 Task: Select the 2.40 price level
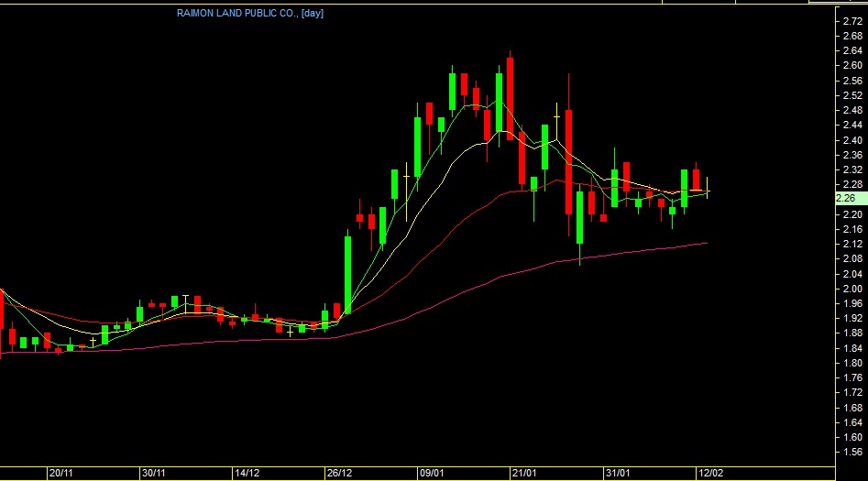pyautogui.click(x=852, y=140)
